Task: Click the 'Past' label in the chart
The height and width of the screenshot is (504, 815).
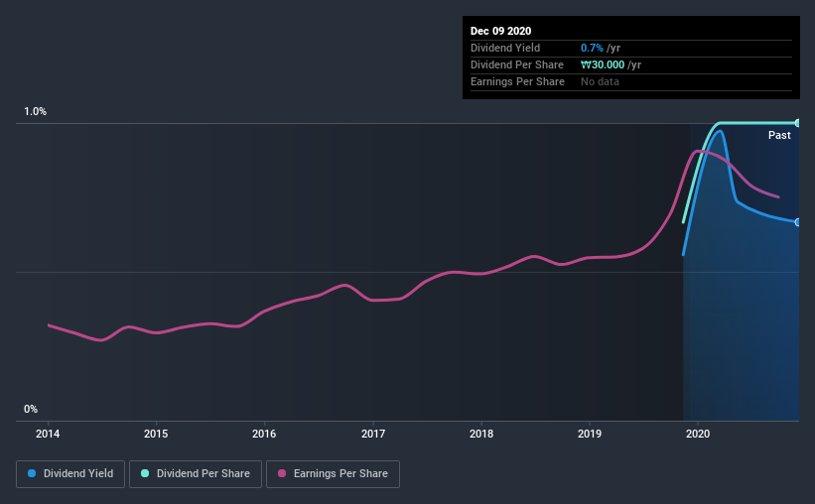Action: click(x=779, y=135)
